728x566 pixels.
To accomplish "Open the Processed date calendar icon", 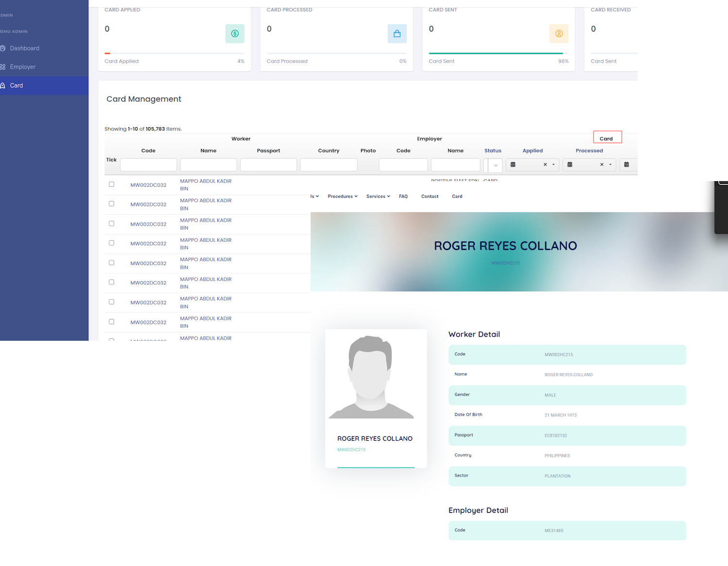I will pyautogui.click(x=570, y=165).
